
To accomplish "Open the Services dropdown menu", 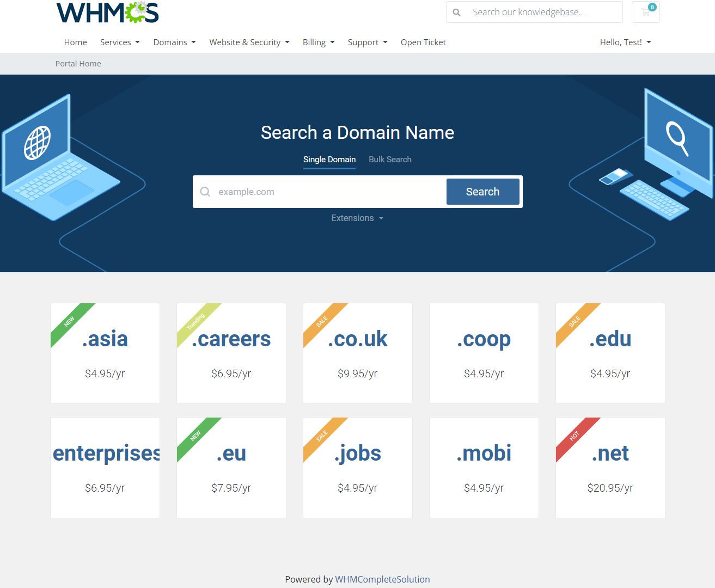I will pos(120,42).
